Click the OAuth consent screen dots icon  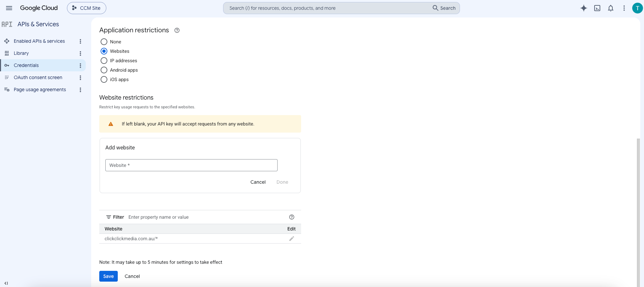7,77
